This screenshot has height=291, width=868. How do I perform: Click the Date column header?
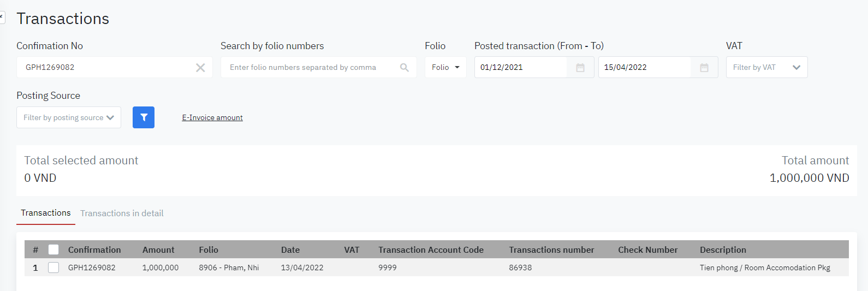[x=290, y=250]
